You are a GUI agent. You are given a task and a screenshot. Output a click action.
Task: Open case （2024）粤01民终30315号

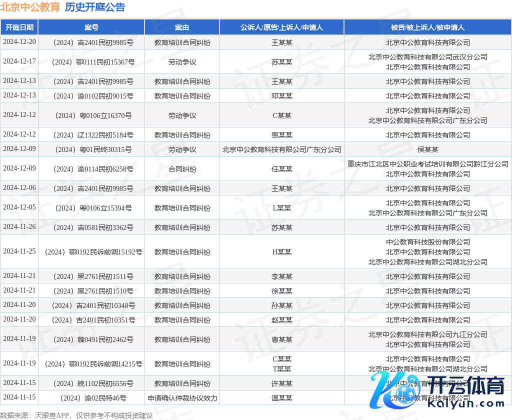tap(91, 149)
